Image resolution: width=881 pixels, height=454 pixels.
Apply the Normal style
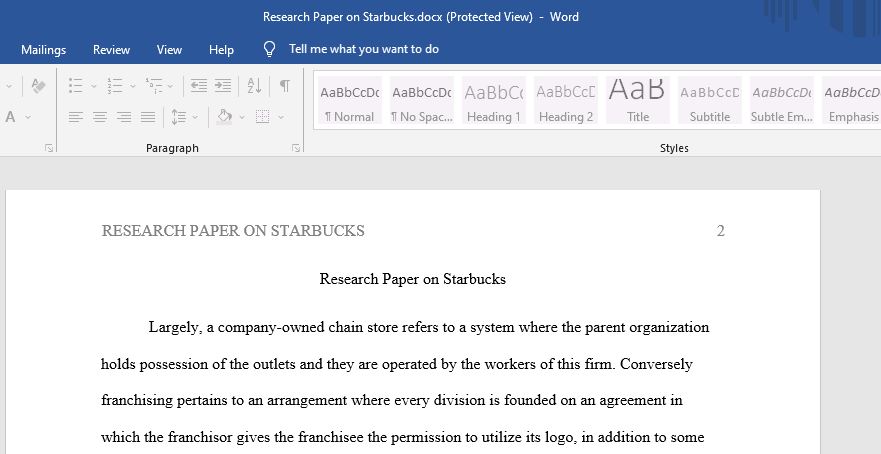point(349,101)
